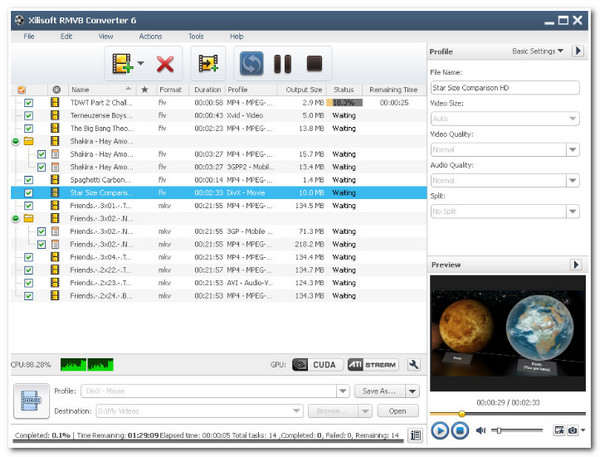Viewport: 600px width, 457px height.
Task: Open the View menu
Action: [106, 36]
